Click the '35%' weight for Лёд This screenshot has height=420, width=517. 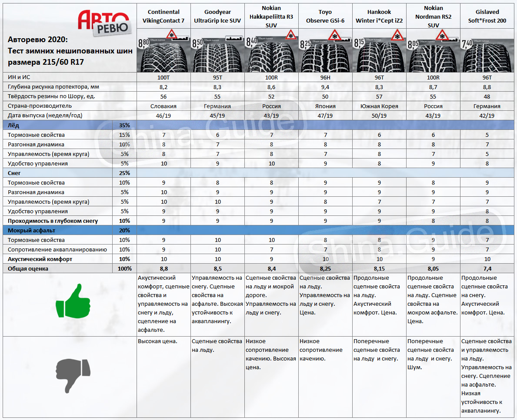pyautogui.click(x=125, y=125)
